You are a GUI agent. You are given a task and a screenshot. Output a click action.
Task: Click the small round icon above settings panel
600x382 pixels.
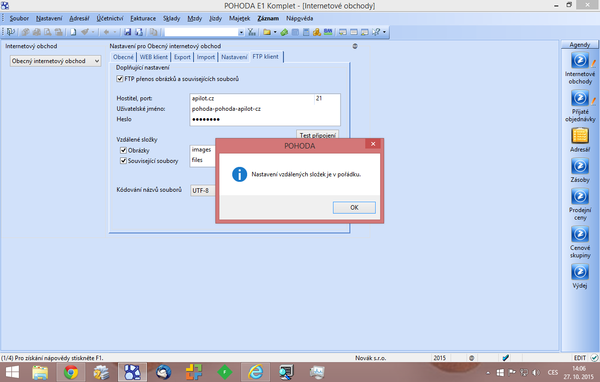point(355,46)
